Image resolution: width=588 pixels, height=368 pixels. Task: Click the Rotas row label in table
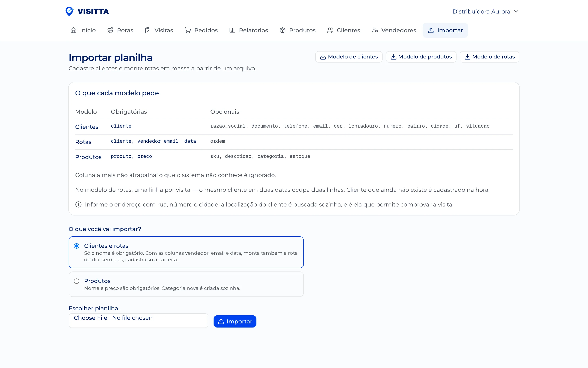[x=83, y=142]
